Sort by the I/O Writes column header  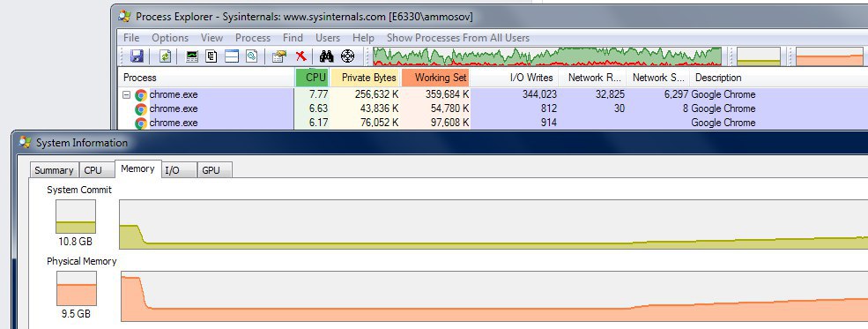tap(515, 78)
